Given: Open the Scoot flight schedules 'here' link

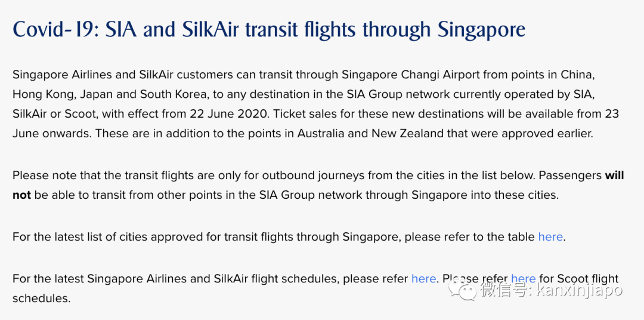Looking at the screenshot, I should [x=523, y=279].
